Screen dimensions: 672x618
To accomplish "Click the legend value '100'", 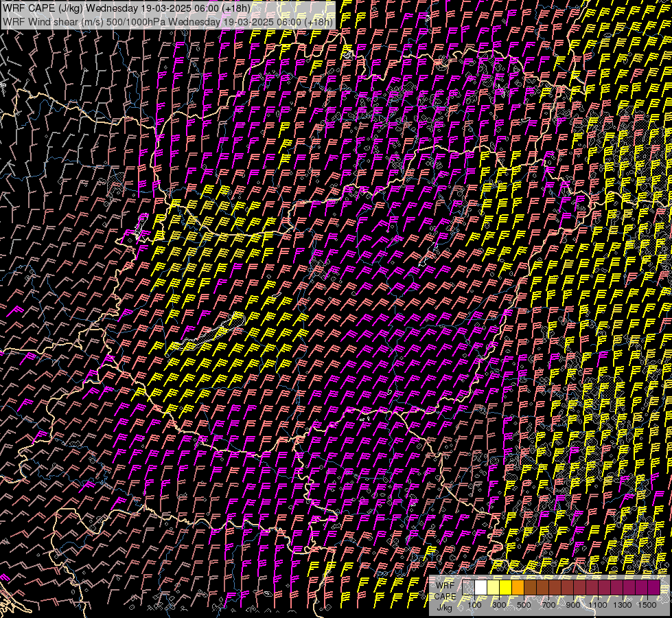I will coord(474,605).
